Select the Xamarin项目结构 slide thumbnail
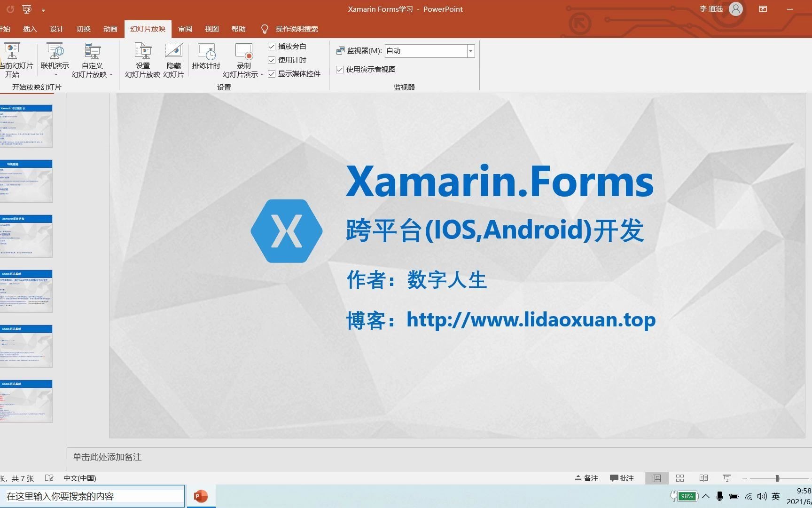The width and height of the screenshot is (812, 508). 26,236
